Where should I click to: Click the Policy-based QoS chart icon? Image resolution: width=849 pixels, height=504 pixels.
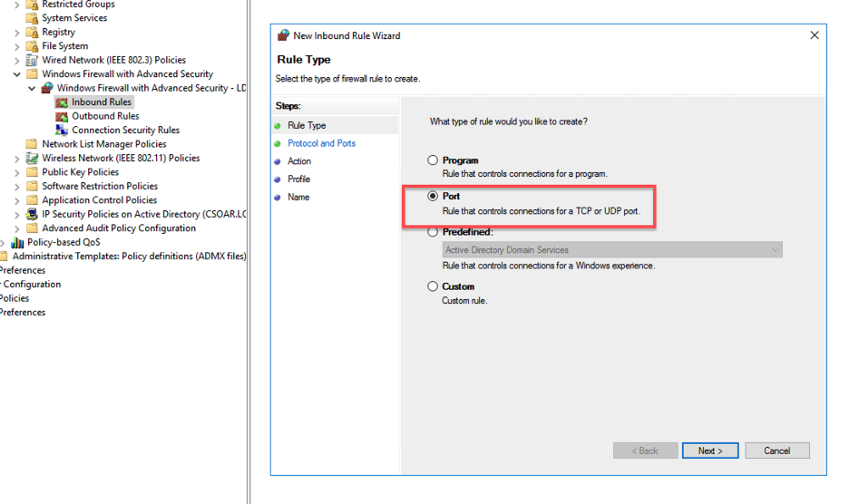click(17, 243)
